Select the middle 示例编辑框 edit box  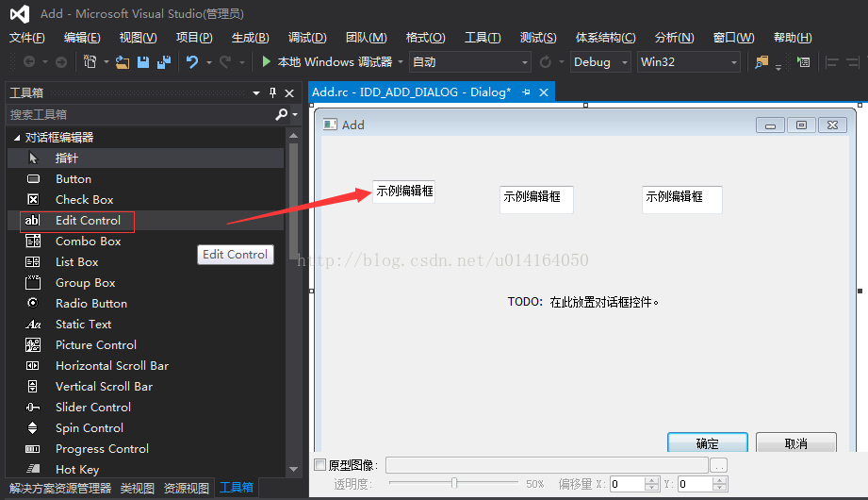(x=536, y=200)
